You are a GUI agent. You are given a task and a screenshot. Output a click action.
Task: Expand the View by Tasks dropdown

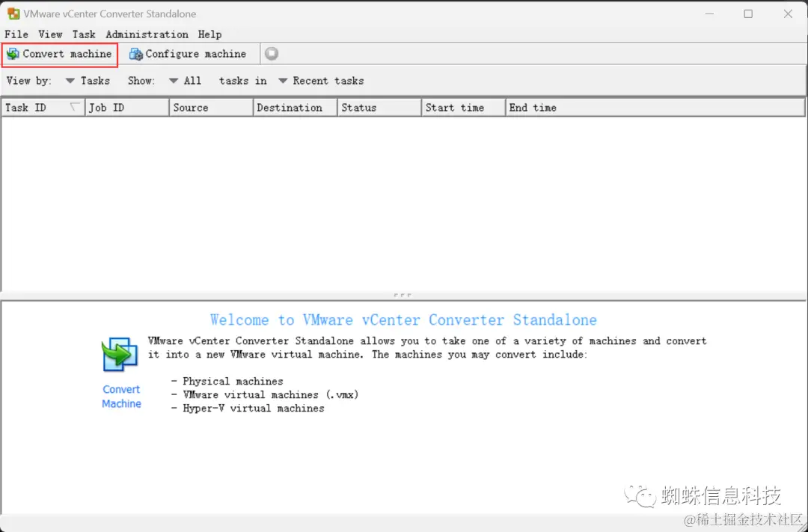coord(88,81)
